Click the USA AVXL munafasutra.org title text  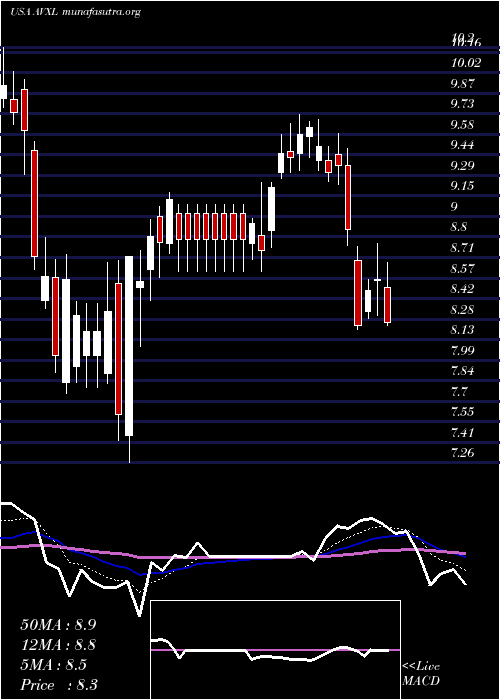click(75, 12)
